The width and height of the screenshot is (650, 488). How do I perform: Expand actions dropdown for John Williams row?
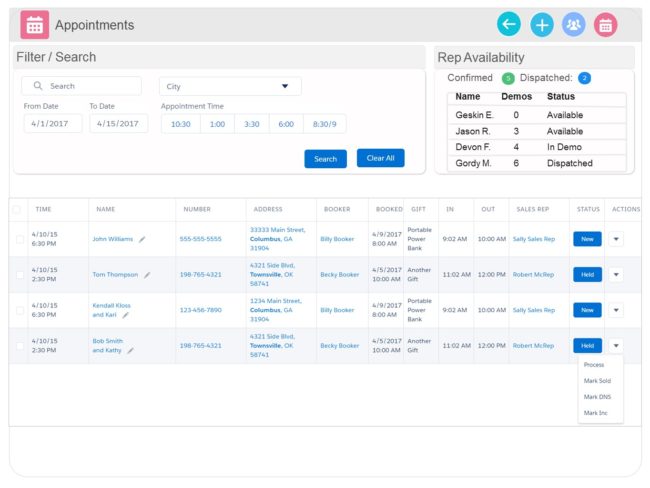pyautogui.click(x=616, y=239)
